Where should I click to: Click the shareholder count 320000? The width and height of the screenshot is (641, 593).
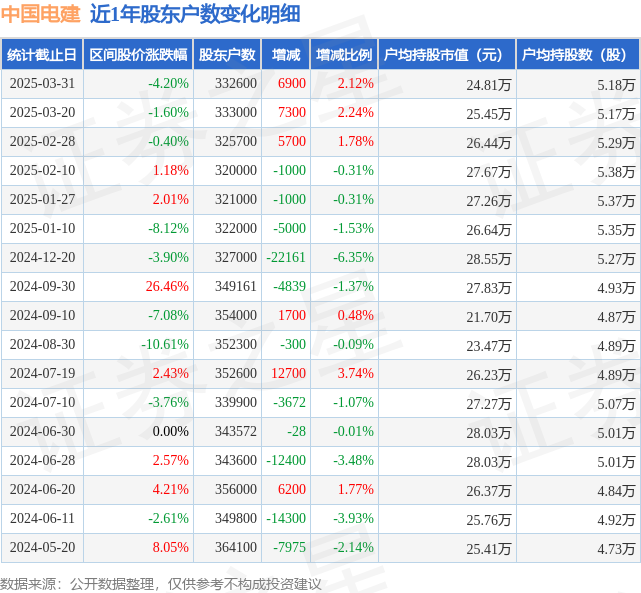point(236,170)
